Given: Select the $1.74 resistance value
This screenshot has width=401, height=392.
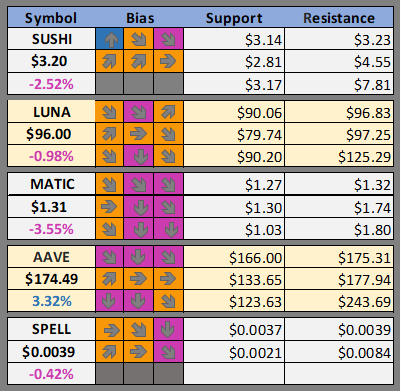Looking at the screenshot, I should (x=372, y=208).
